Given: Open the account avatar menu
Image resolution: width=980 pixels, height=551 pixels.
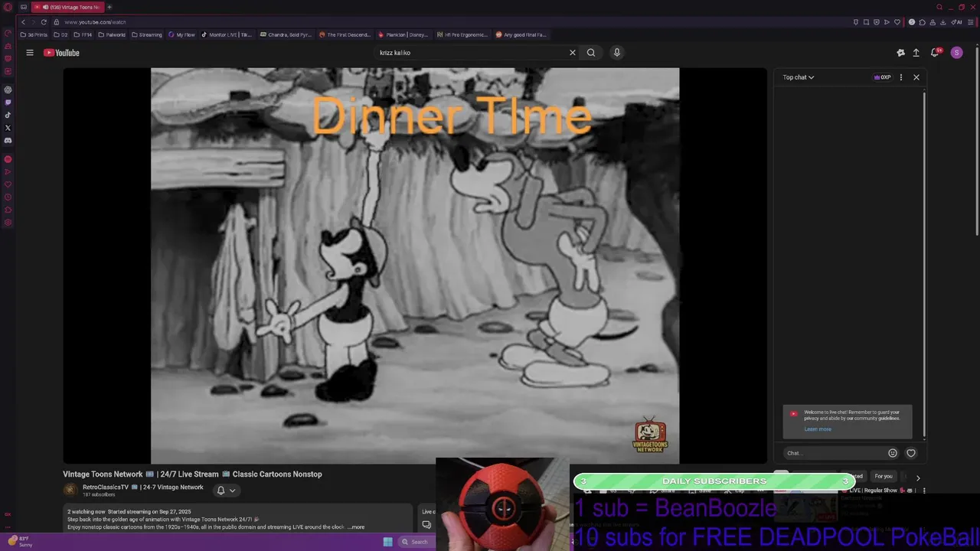Looking at the screenshot, I should pyautogui.click(x=956, y=53).
